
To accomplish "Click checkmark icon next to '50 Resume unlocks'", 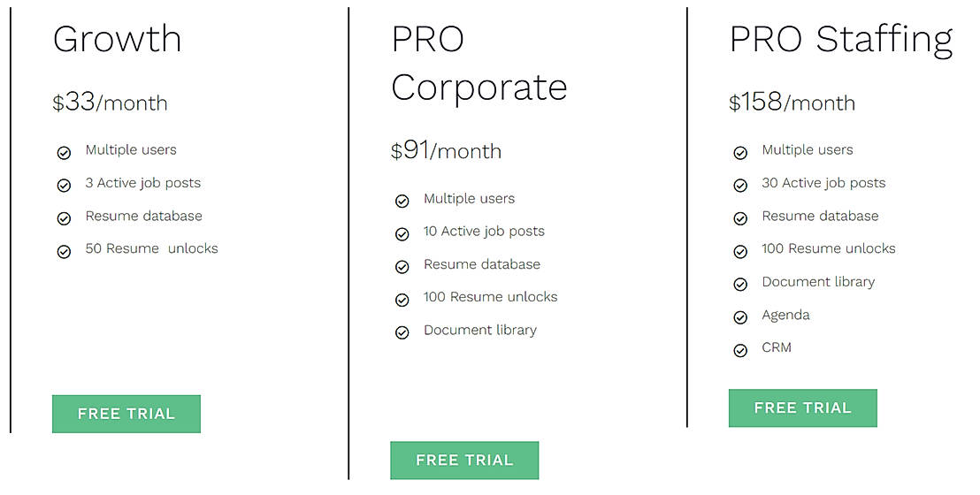I will [64, 252].
